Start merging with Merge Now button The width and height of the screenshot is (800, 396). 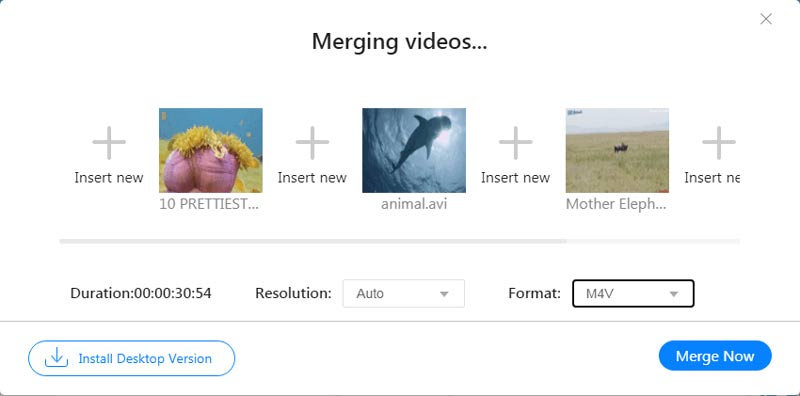pyautogui.click(x=715, y=356)
